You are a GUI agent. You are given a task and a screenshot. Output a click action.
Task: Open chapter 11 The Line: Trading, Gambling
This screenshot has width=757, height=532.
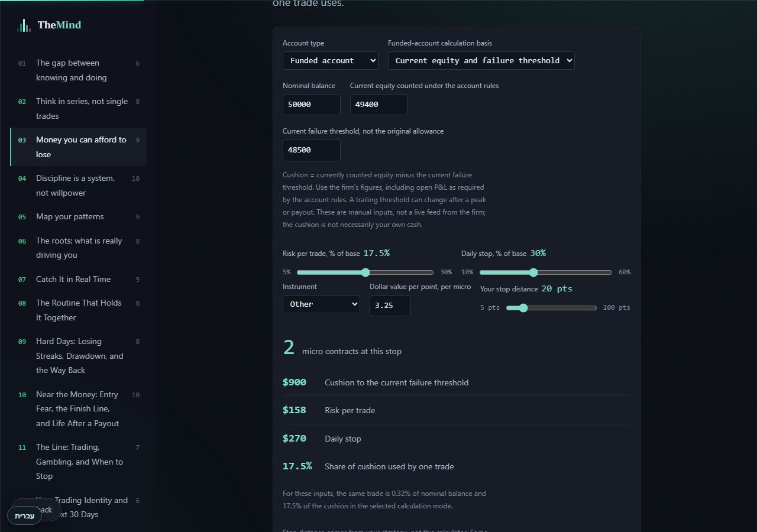(78, 462)
